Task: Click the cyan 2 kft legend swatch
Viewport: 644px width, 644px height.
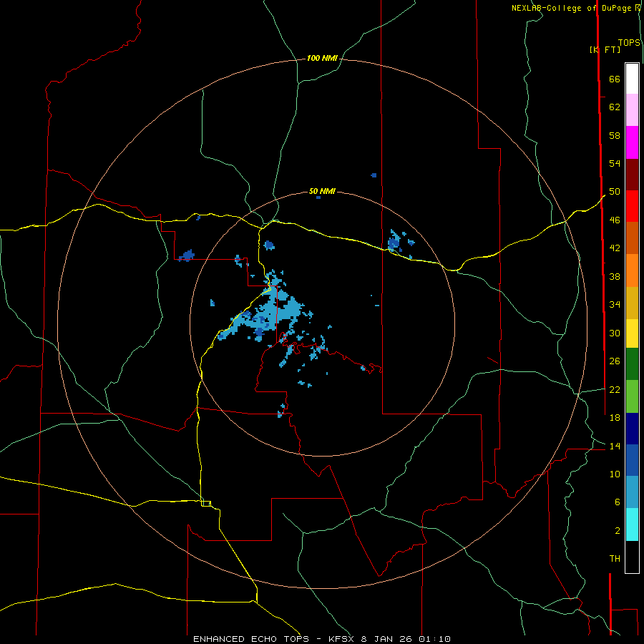Action: 632,525
